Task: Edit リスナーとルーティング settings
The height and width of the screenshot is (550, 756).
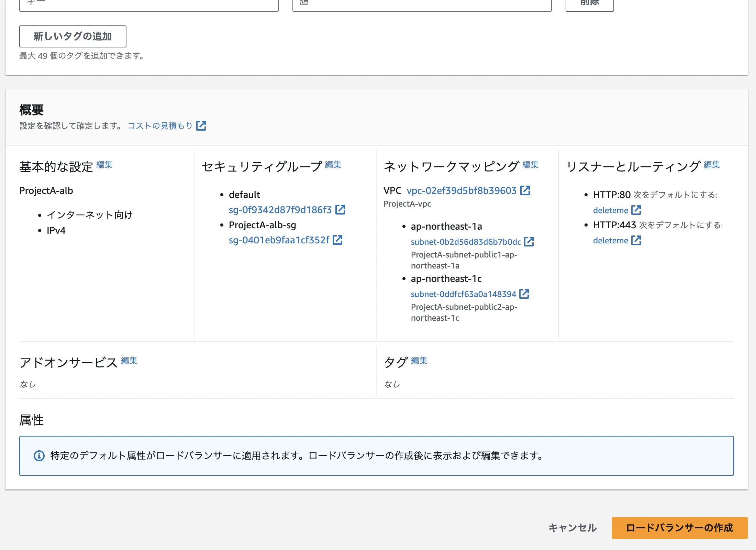Action: pyautogui.click(x=712, y=165)
